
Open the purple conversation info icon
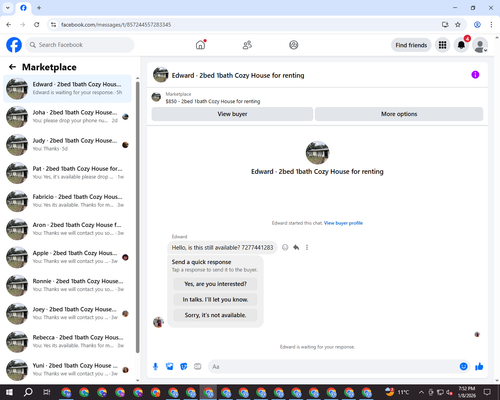pyautogui.click(x=475, y=75)
